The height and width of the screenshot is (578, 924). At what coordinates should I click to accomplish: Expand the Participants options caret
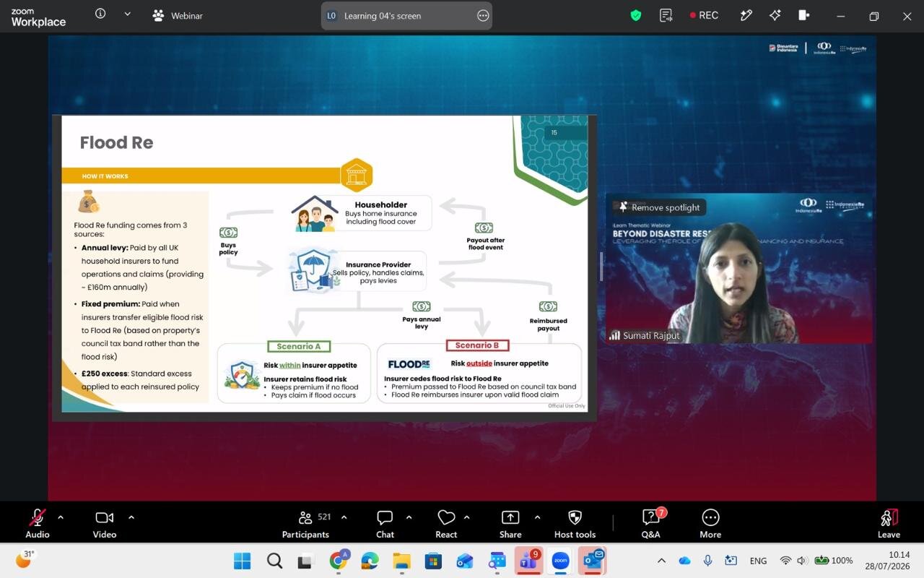pos(344,517)
